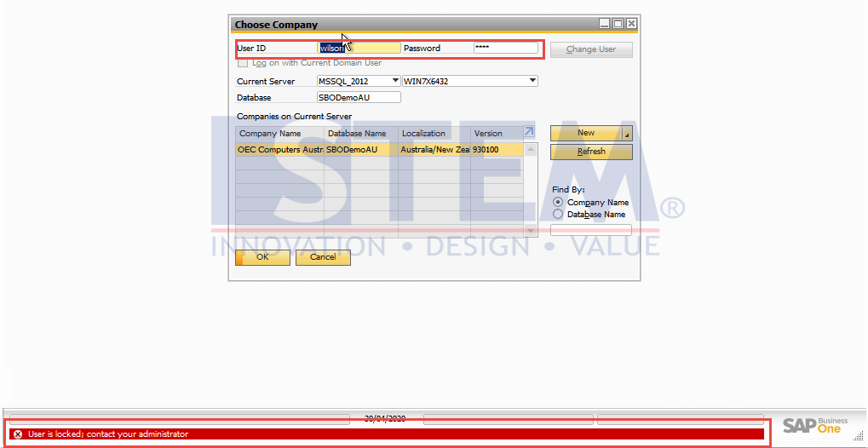
Task: Click the User is locked error message
Action: pos(108,434)
